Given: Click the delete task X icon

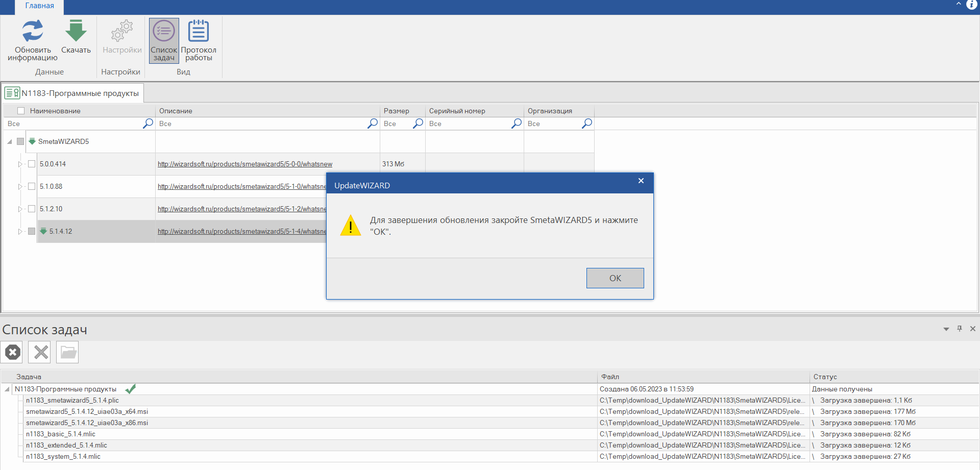Looking at the screenshot, I should pos(40,352).
